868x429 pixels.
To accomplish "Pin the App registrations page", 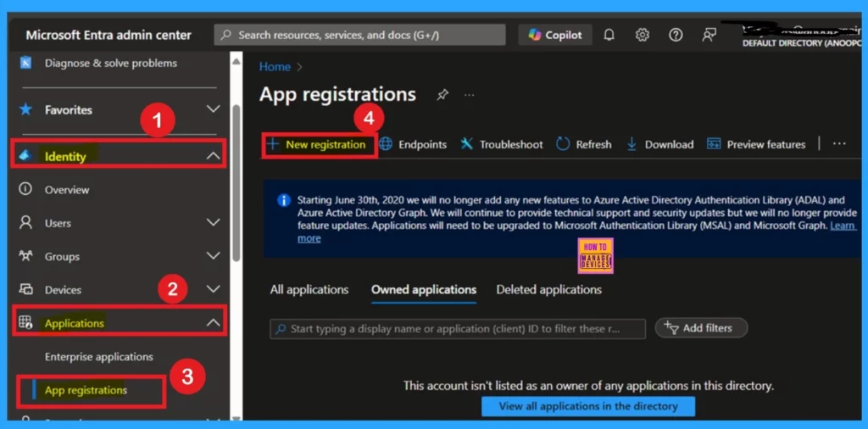I will (x=442, y=95).
